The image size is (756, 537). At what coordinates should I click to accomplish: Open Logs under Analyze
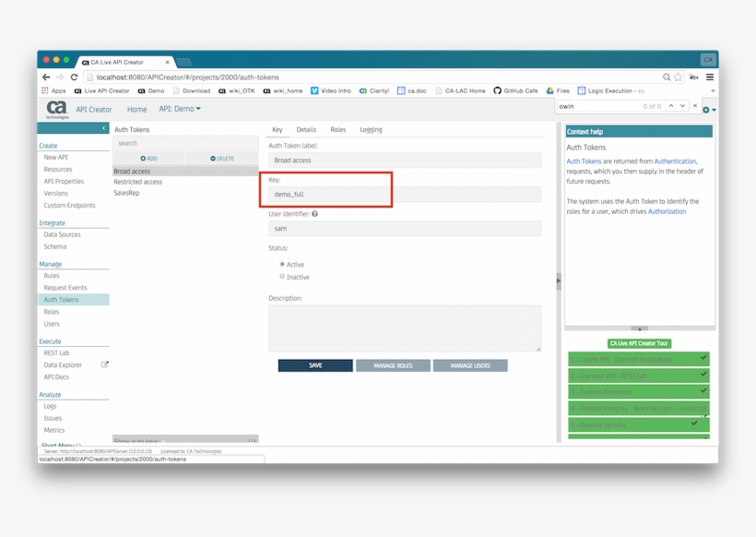click(50, 406)
